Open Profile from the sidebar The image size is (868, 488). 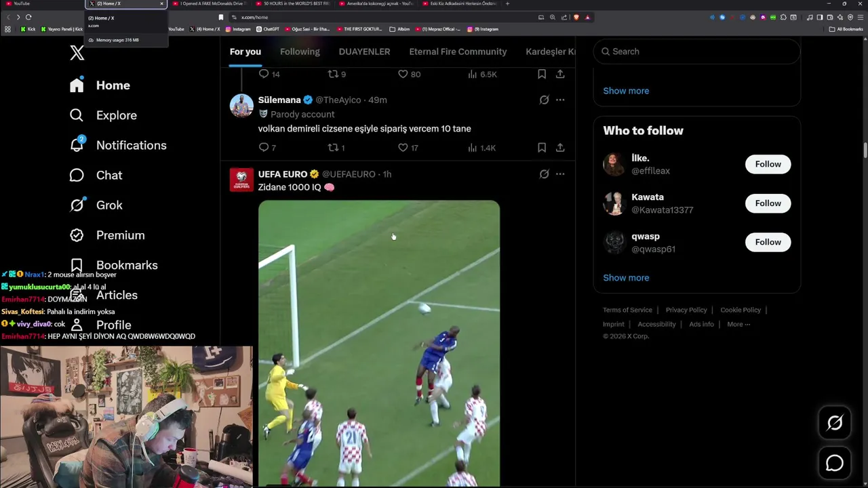click(x=100, y=325)
